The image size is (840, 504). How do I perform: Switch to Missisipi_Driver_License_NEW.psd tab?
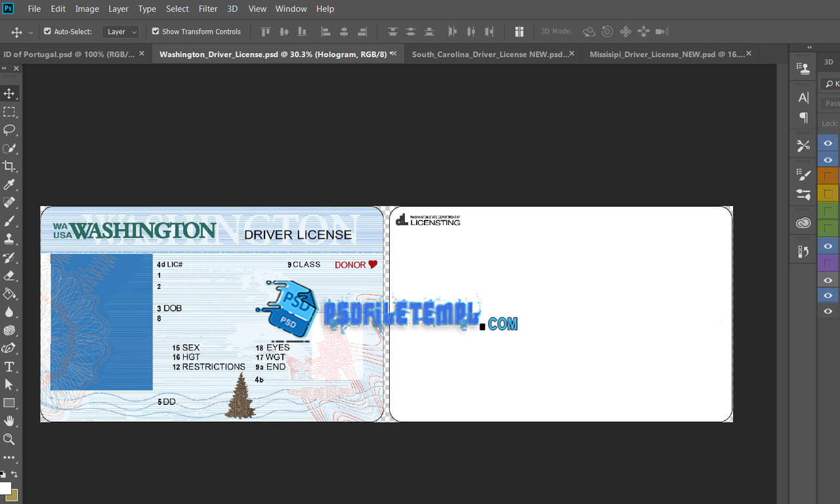667,54
